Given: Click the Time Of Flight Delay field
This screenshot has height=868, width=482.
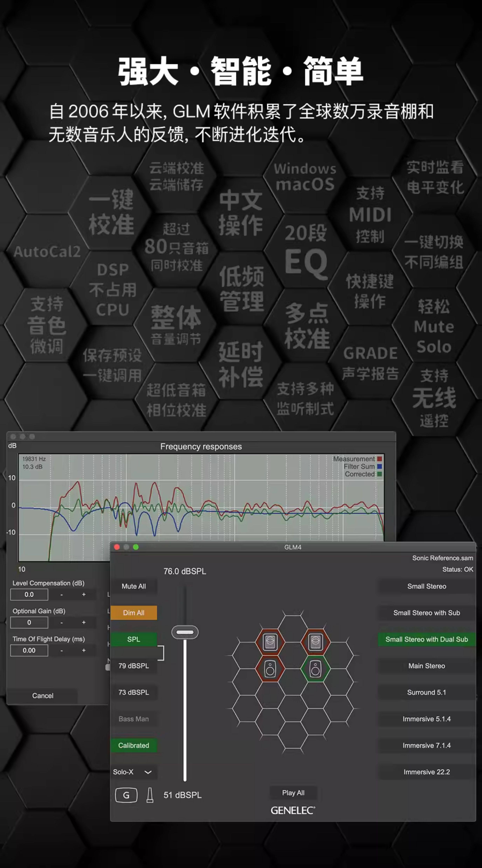Looking at the screenshot, I should coord(29,650).
